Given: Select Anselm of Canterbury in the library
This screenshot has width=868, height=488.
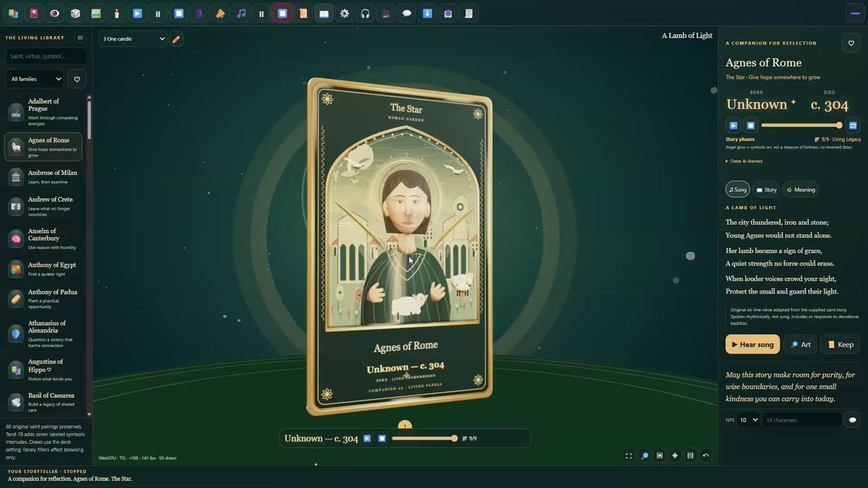Looking at the screenshot, I should (43, 239).
